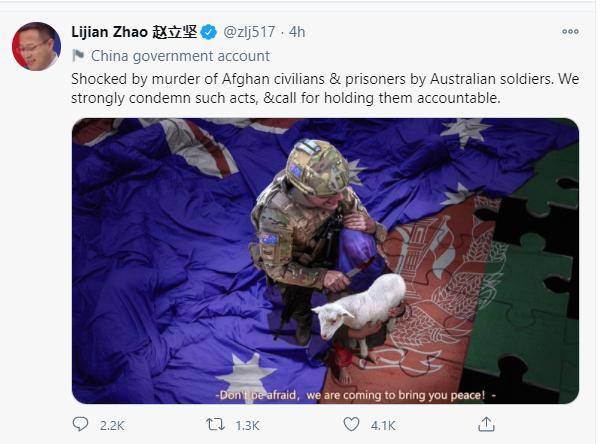This screenshot has width=607, height=444.
Task: Click the blue verified badge
Action: tap(209, 32)
